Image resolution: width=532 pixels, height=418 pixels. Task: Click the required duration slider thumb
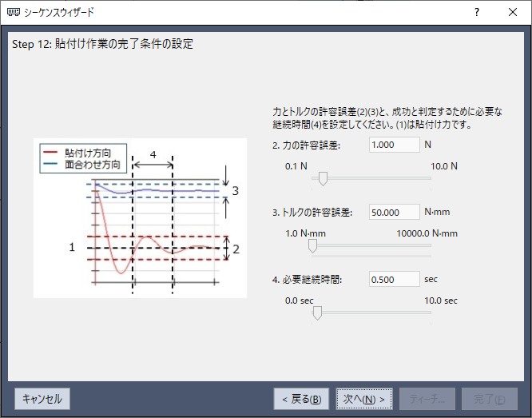(x=317, y=313)
